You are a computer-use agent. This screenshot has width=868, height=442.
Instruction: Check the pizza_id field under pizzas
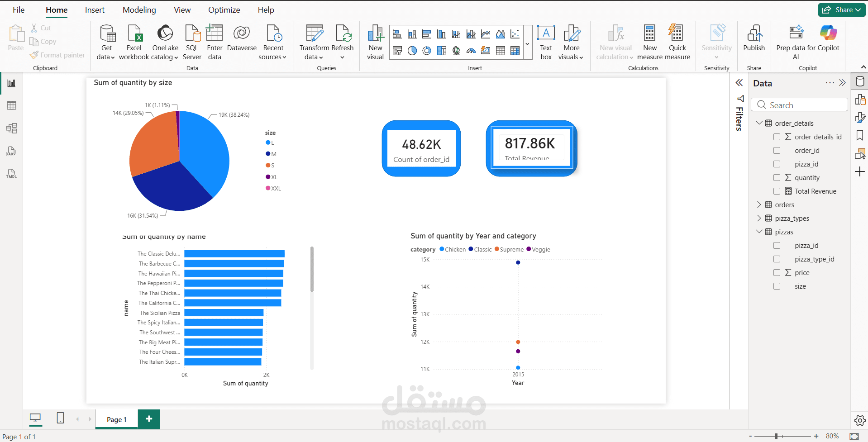pos(777,246)
